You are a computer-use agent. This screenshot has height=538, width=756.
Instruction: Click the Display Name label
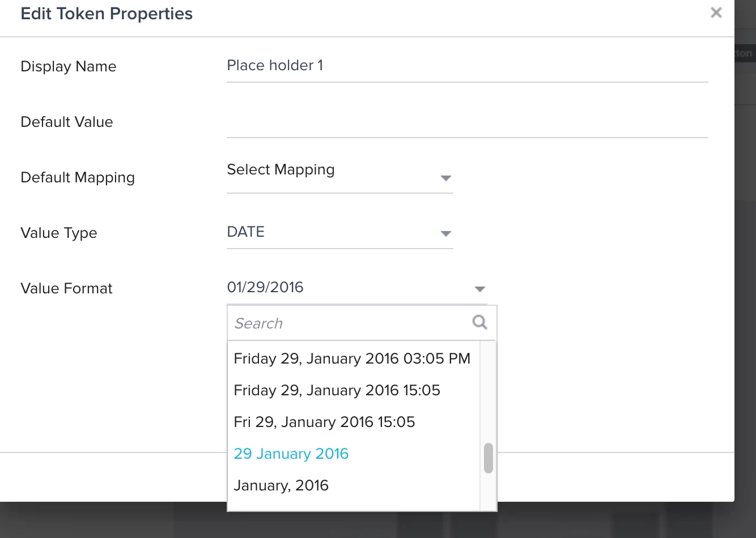pyautogui.click(x=69, y=66)
